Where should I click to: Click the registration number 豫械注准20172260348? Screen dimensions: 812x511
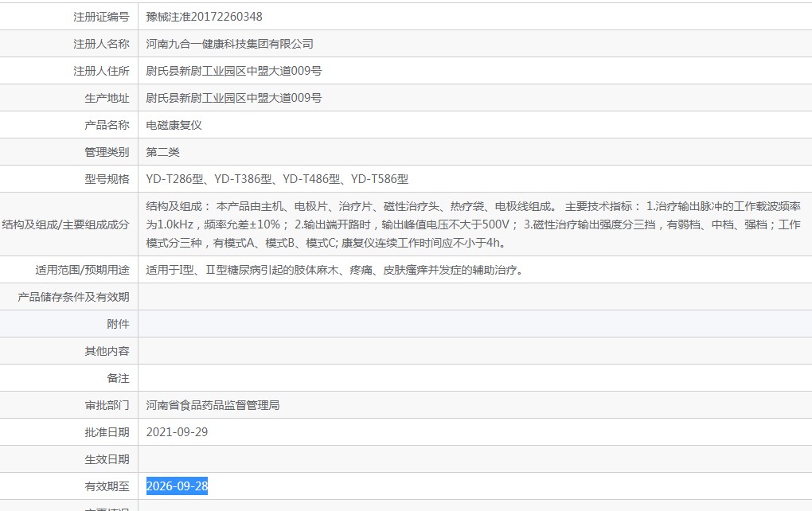pos(205,17)
